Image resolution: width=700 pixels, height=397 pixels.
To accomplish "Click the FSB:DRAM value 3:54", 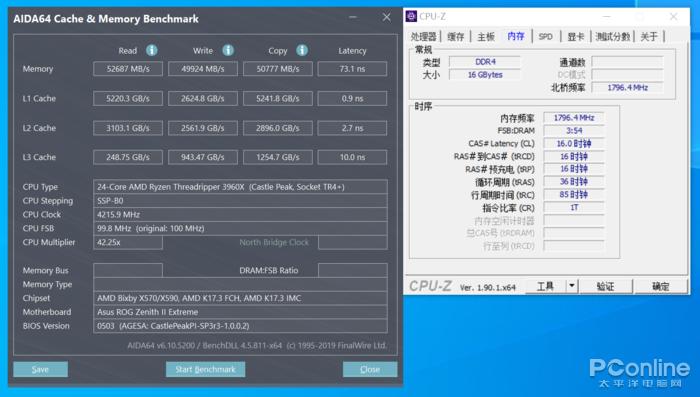I will [574, 130].
